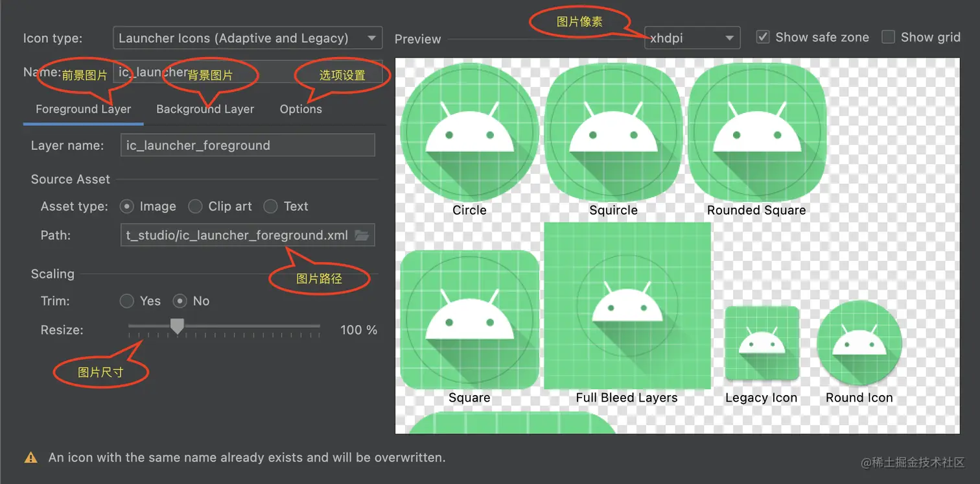980x484 pixels.
Task: Click the Round Icon preview
Action: point(859,343)
